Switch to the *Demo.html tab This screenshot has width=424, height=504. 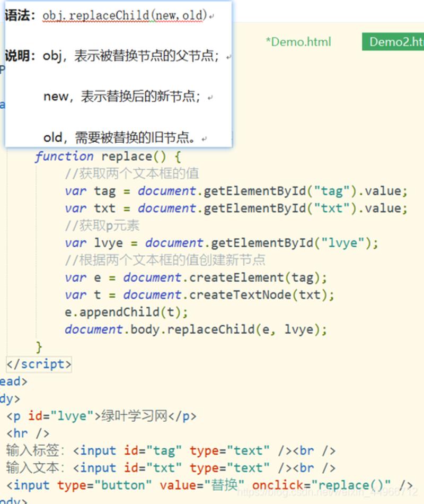click(x=298, y=42)
